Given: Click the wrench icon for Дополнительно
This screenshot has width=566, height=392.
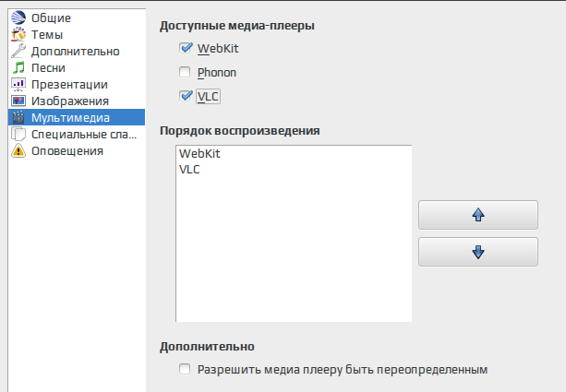Looking at the screenshot, I should (x=18, y=51).
